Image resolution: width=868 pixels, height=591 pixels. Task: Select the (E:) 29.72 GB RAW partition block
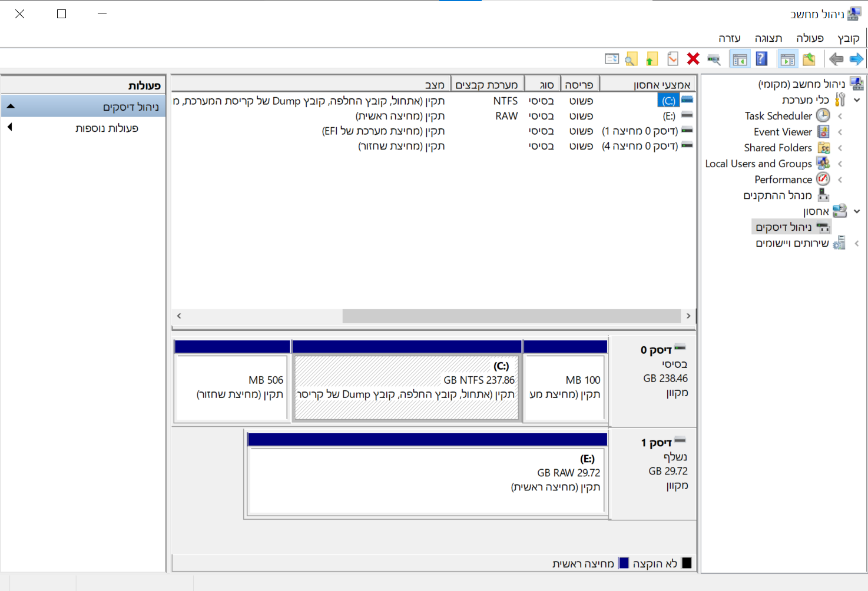click(x=428, y=474)
